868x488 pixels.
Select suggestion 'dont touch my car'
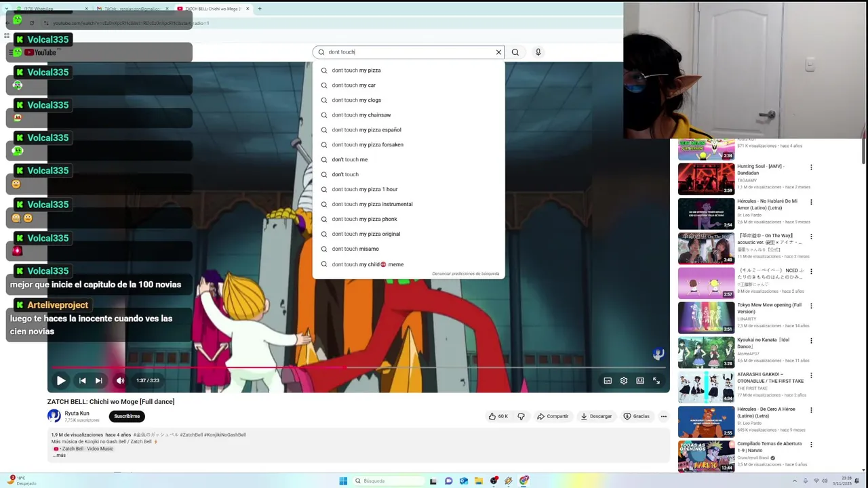[408, 85]
